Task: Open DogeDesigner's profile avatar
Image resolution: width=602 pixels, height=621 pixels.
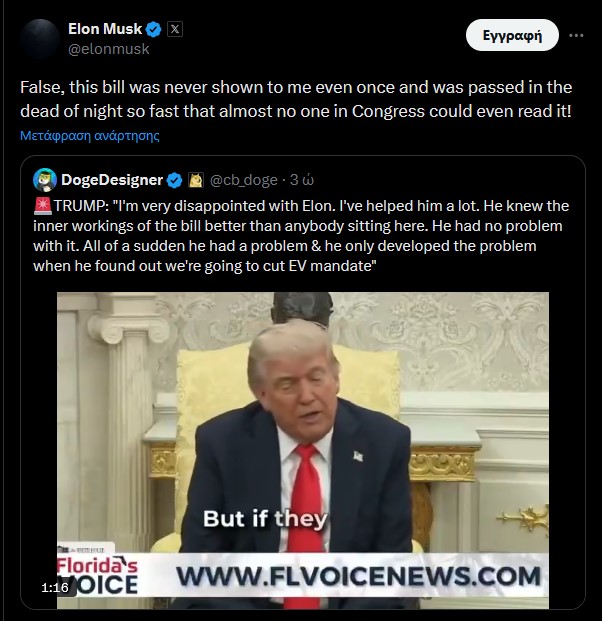Action: (x=45, y=180)
